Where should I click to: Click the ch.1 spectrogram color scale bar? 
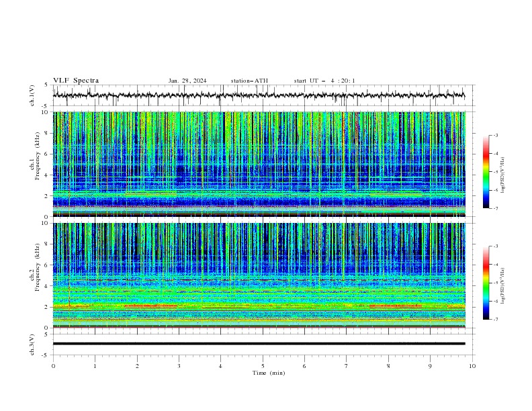click(x=486, y=172)
